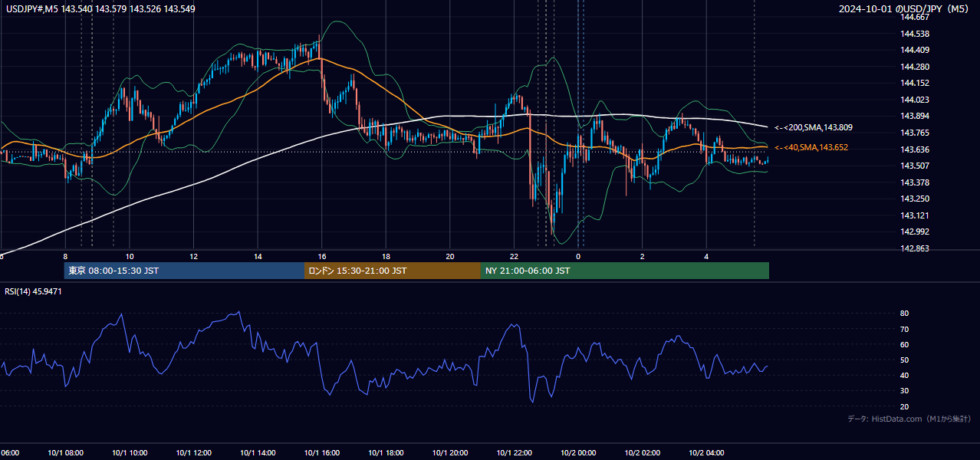
Task: Click RSI scale label 20
Action: pyautogui.click(x=905, y=406)
